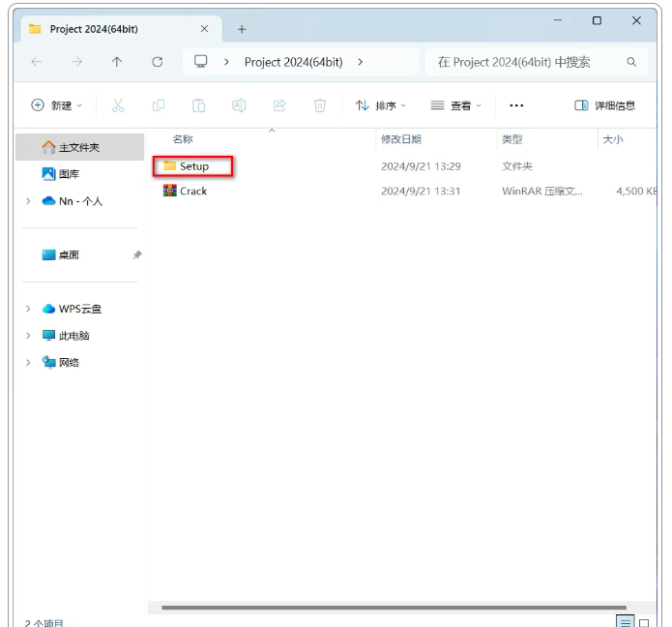
Task: Sort by 类型 column header
Action: 512,139
